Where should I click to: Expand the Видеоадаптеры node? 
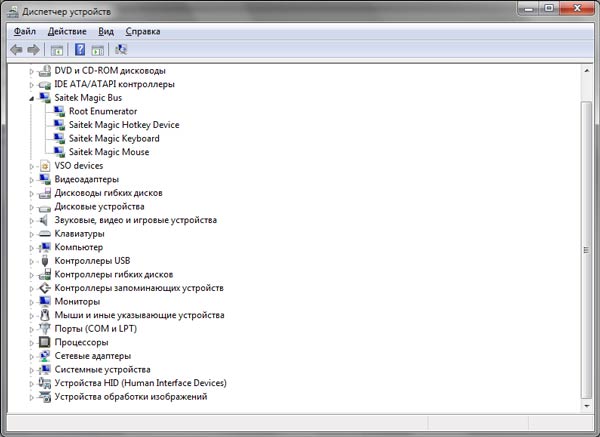pyautogui.click(x=31, y=180)
